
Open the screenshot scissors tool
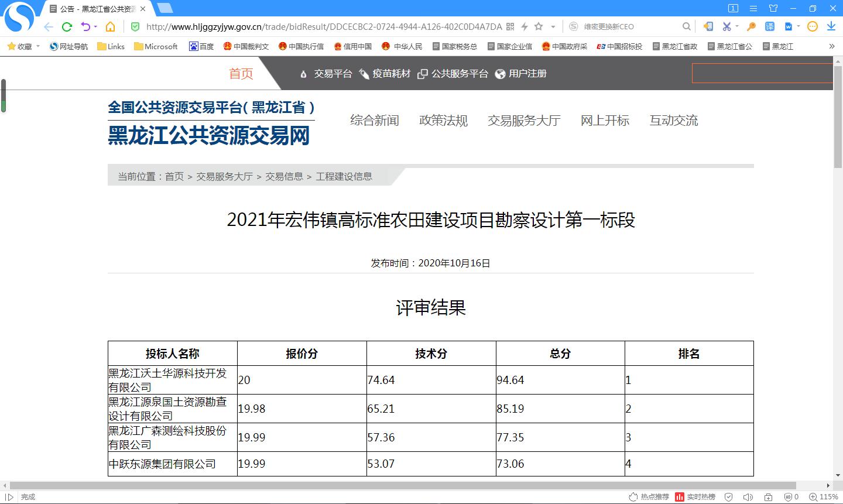pos(727,26)
